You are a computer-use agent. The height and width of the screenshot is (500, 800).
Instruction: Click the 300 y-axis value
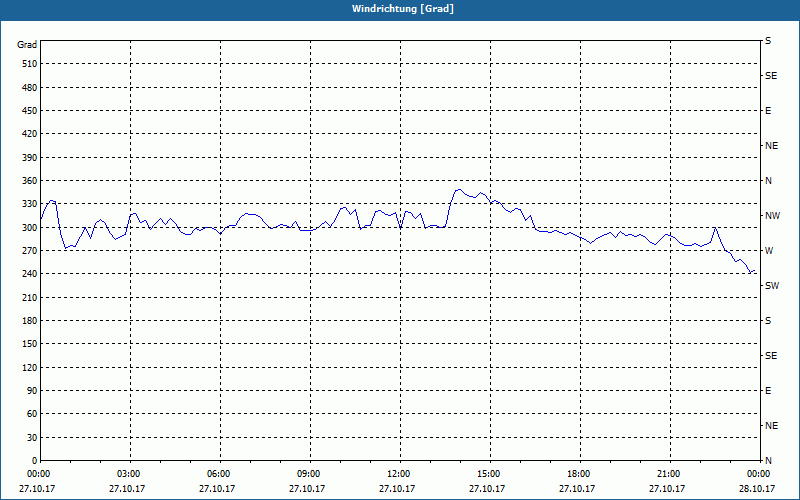(x=30, y=228)
